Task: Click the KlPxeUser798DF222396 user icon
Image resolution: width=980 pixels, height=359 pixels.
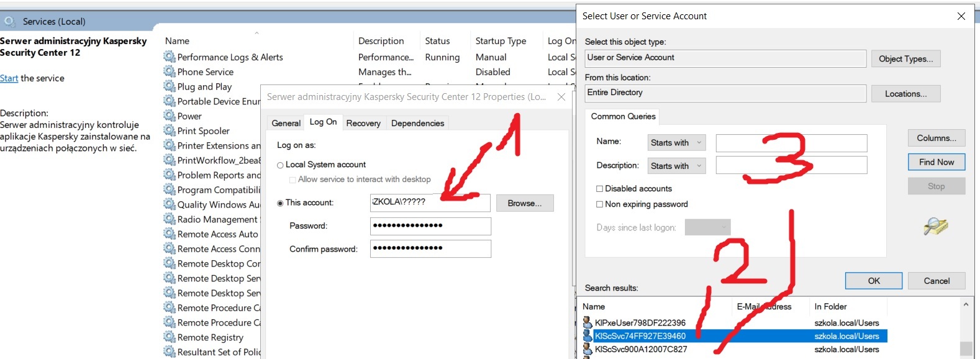Action: (588, 322)
